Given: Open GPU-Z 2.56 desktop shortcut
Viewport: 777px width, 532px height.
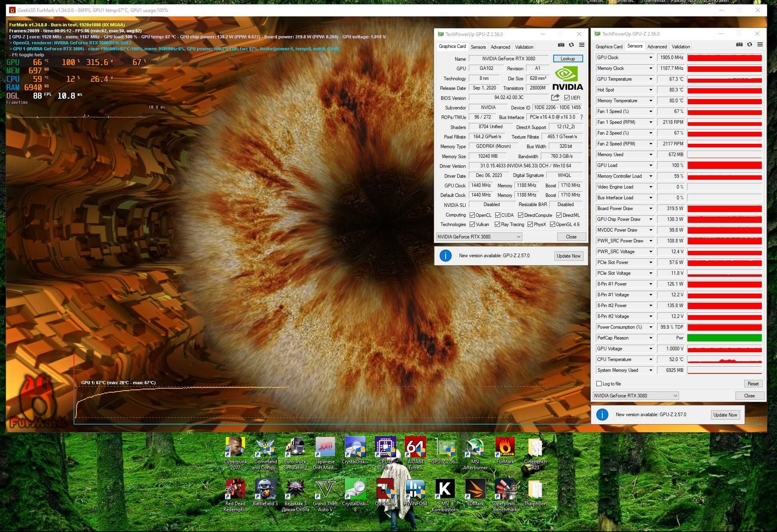Looking at the screenshot, I should click(445, 451).
